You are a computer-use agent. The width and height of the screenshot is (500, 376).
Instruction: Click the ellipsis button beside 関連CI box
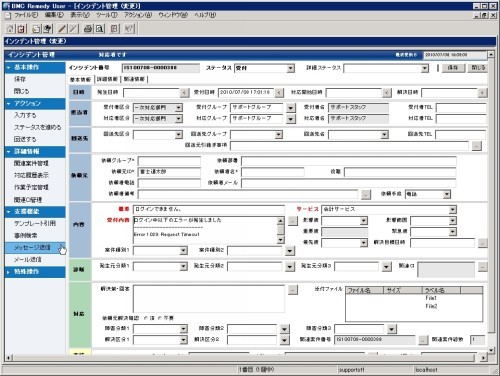coord(482,267)
